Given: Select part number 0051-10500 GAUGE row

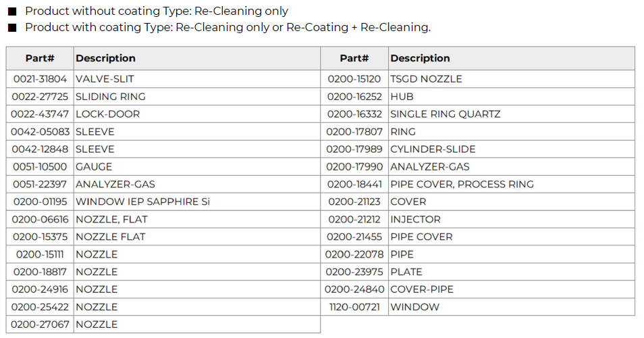Looking at the screenshot, I should pyautogui.click(x=163, y=166).
